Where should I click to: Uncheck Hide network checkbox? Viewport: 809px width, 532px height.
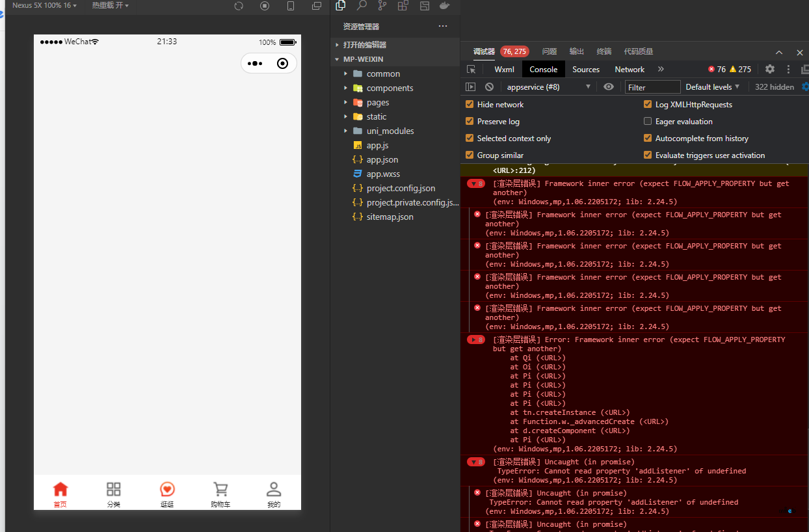pos(470,104)
